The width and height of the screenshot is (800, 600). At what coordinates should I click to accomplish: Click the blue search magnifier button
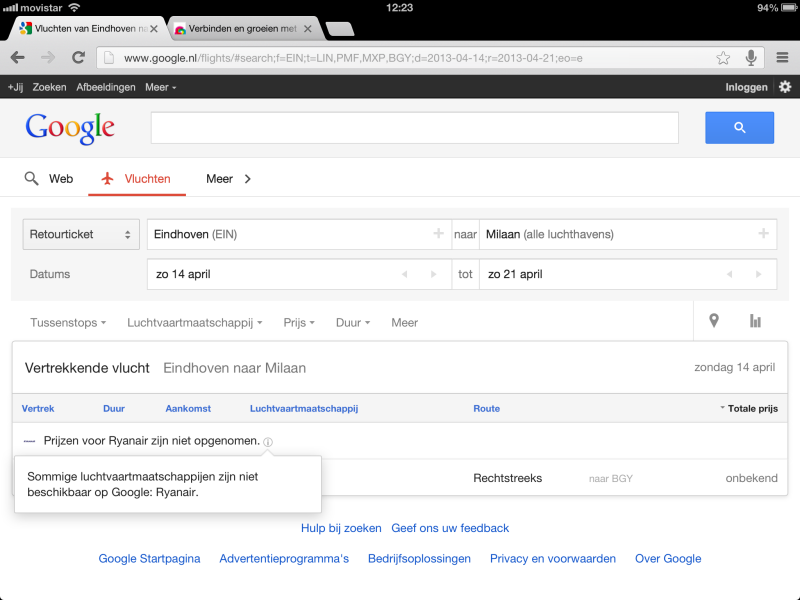click(x=739, y=128)
